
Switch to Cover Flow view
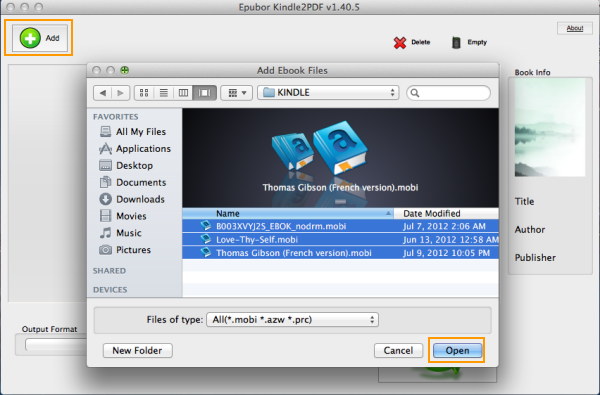204,93
